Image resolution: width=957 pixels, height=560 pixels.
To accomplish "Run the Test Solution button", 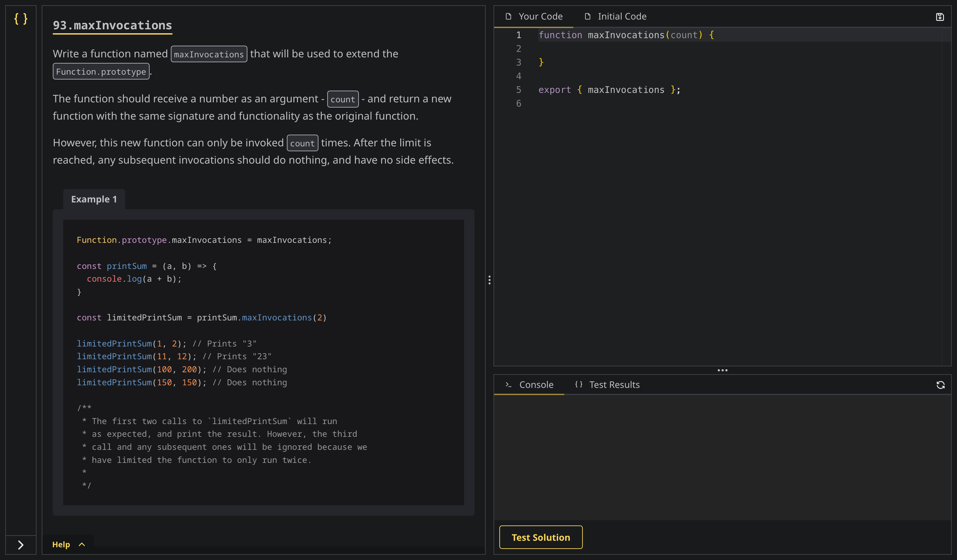I will point(541,537).
